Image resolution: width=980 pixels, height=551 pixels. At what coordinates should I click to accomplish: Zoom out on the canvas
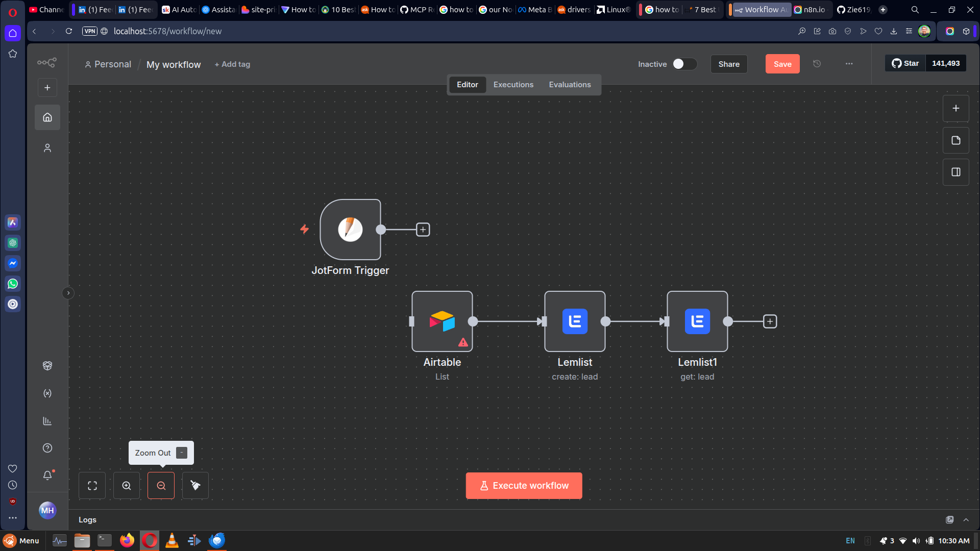point(161,485)
